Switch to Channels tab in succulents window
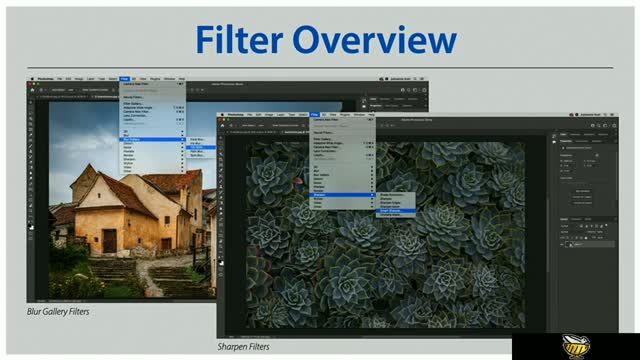 pos(576,219)
